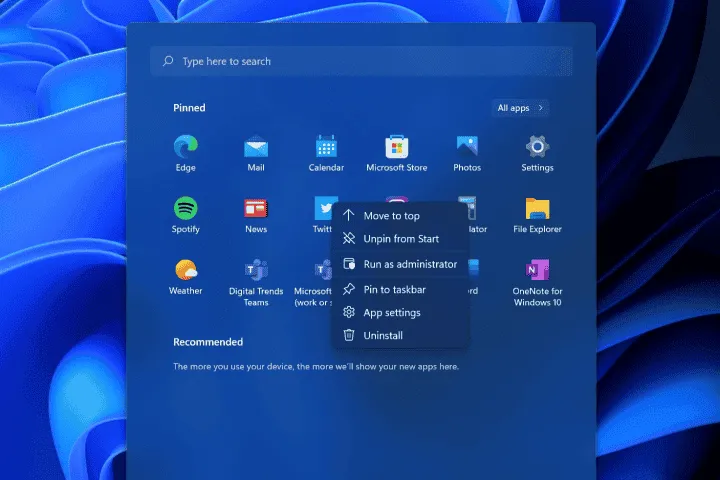
Task: Expand the All apps list
Action: [521, 108]
